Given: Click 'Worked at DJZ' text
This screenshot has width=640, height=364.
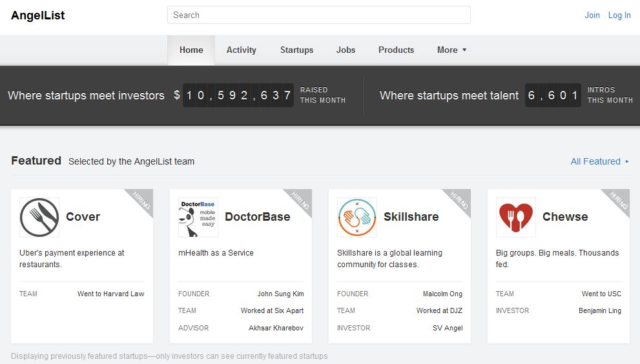Looking at the screenshot, I should 439,310.
